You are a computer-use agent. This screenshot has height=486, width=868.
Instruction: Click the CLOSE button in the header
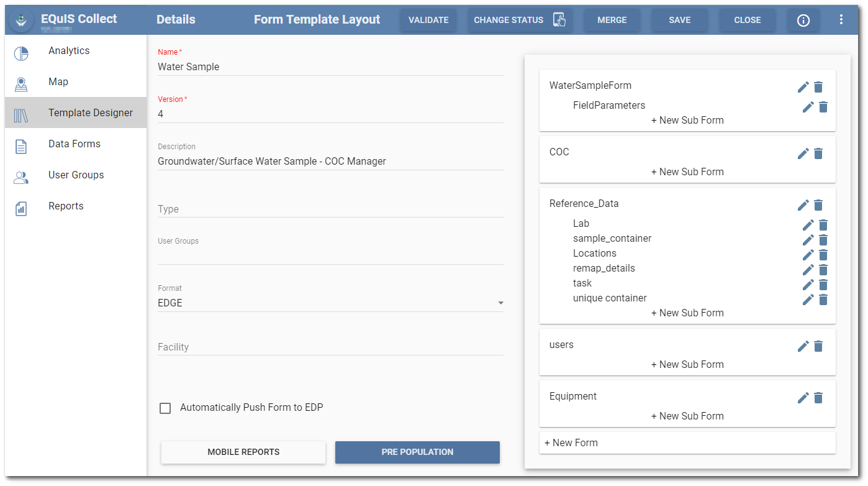coord(748,20)
